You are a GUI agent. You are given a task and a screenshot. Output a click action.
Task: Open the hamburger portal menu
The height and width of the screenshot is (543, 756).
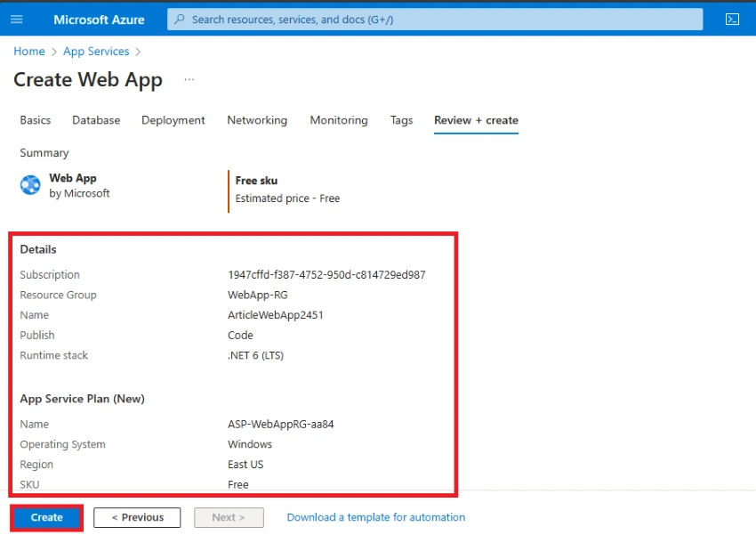pyautogui.click(x=16, y=20)
